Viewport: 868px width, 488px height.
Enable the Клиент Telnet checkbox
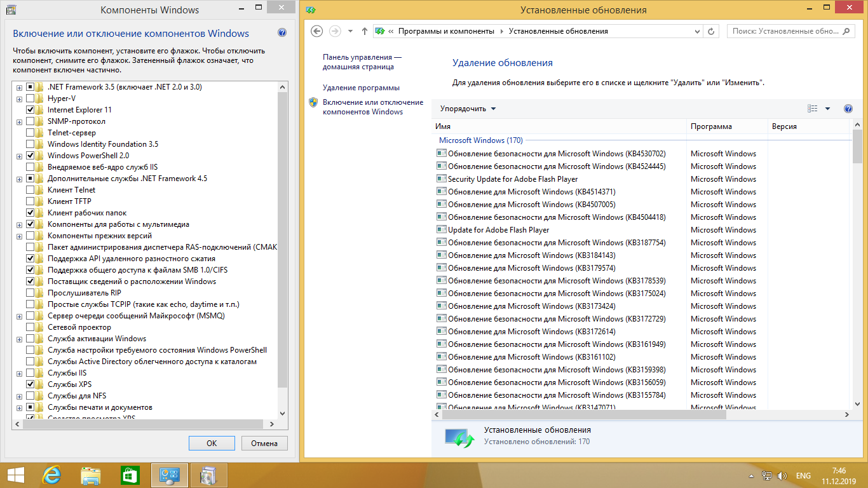(x=30, y=190)
